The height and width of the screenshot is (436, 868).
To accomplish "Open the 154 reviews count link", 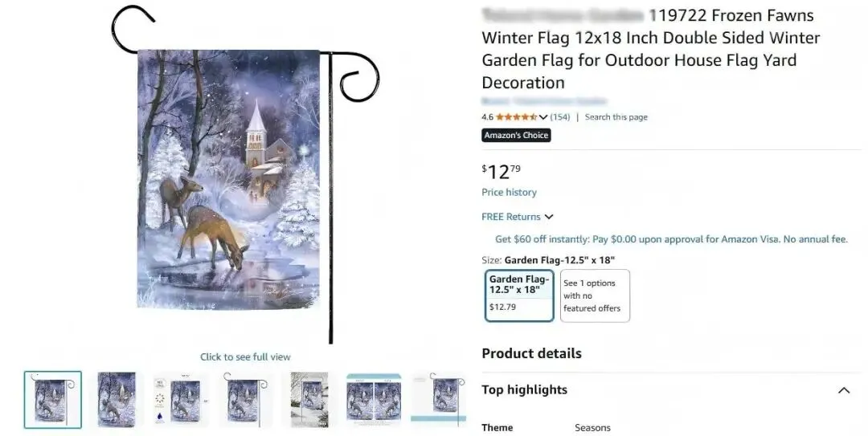I will [x=559, y=117].
